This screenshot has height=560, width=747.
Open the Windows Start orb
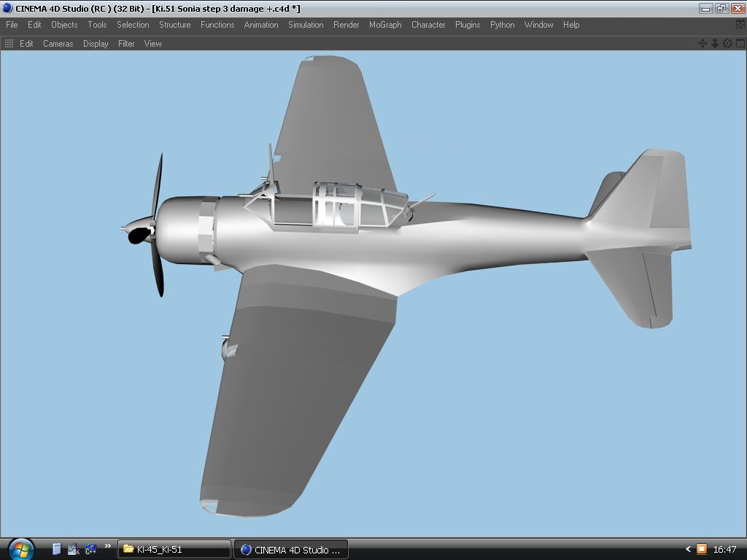[x=20, y=549]
